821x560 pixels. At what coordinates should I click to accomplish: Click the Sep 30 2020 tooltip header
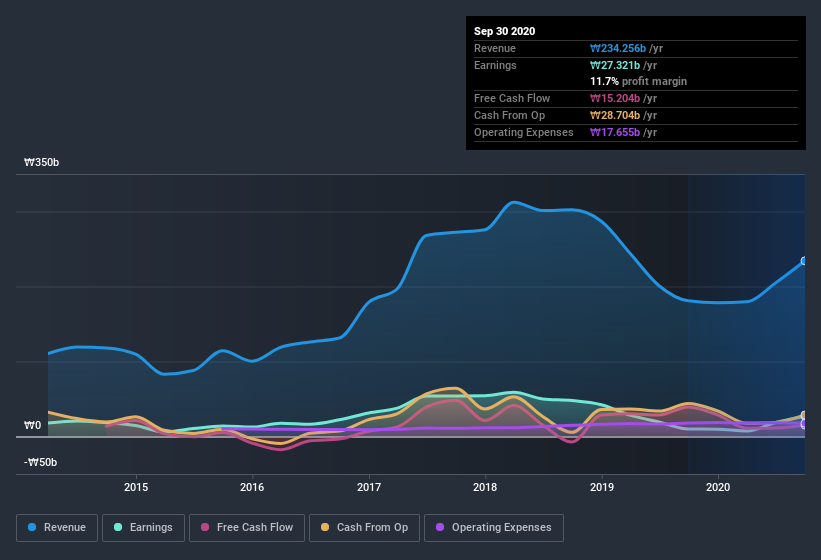pyautogui.click(x=504, y=31)
